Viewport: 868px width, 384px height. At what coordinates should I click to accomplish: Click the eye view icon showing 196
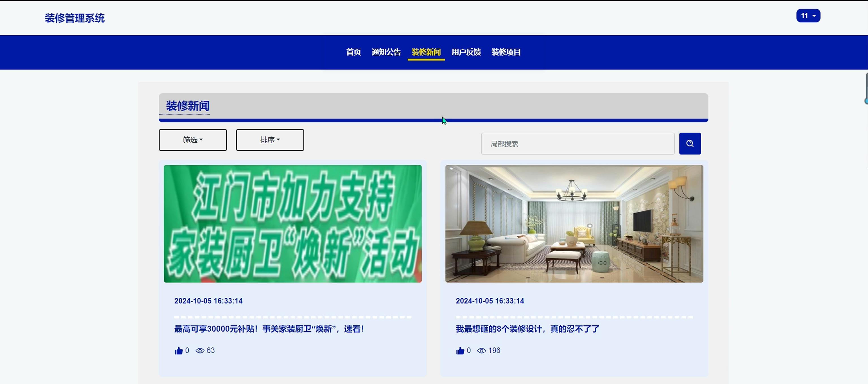pos(482,351)
